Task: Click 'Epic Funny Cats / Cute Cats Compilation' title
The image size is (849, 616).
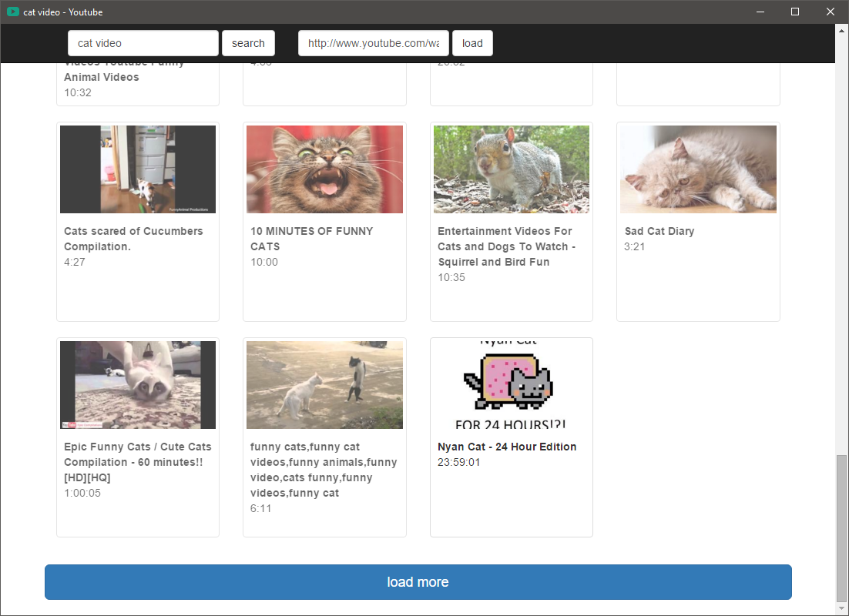Action: 138,462
